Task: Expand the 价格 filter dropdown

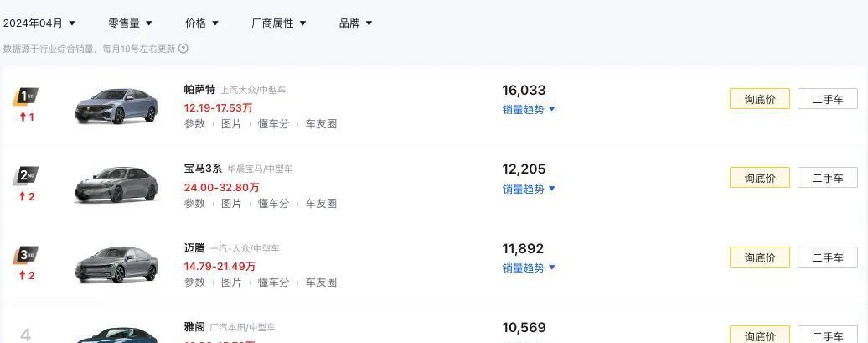Action: click(202, 23)
